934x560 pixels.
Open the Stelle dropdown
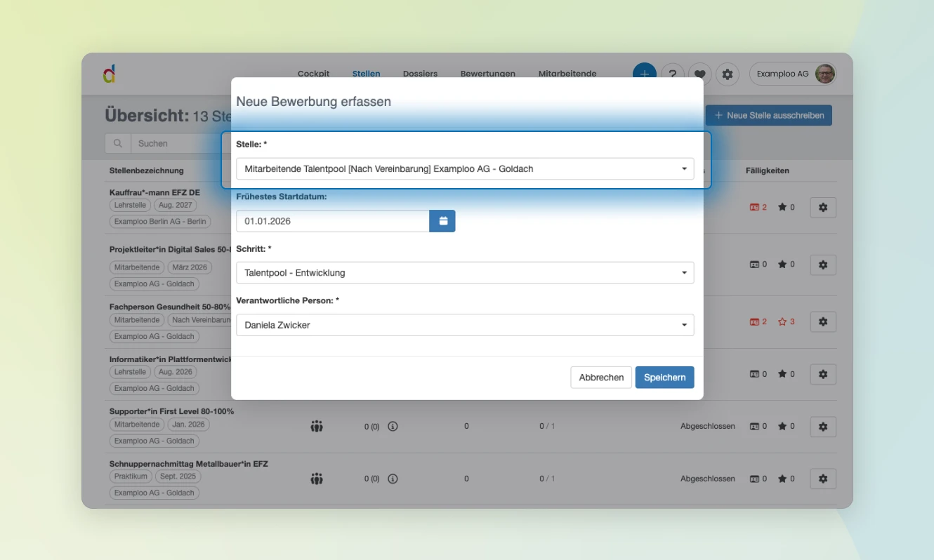(x=465, y=168)
